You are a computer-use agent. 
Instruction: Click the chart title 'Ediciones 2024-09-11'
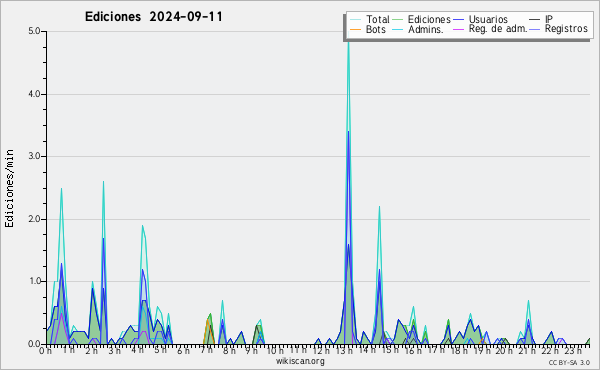pos(153,17)
